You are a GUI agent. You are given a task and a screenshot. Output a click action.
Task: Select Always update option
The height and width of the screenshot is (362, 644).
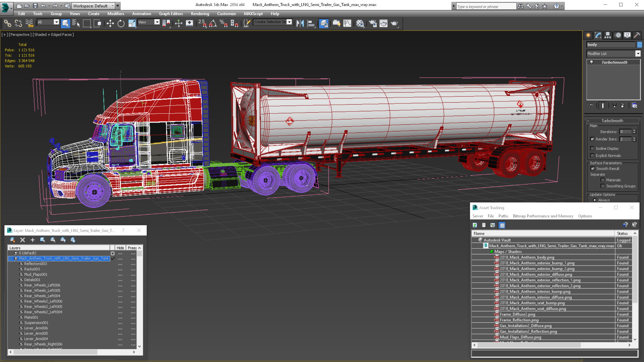coord(595,200)
